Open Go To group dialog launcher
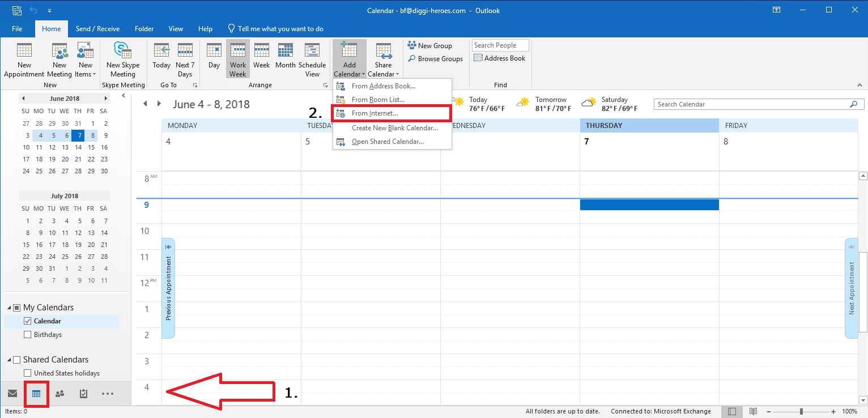The image size is (868, 418). 195,86
